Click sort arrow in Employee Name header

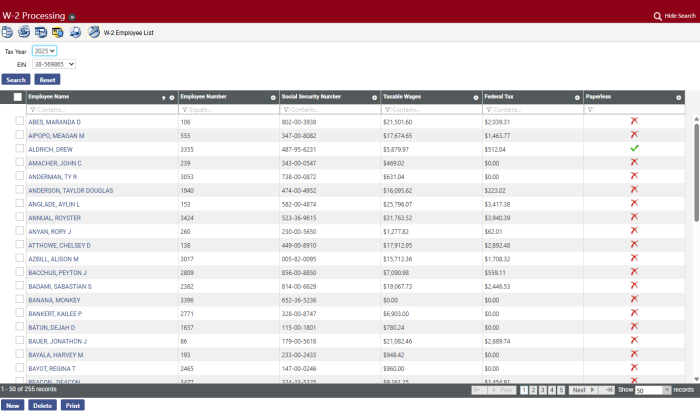point(163,97)
